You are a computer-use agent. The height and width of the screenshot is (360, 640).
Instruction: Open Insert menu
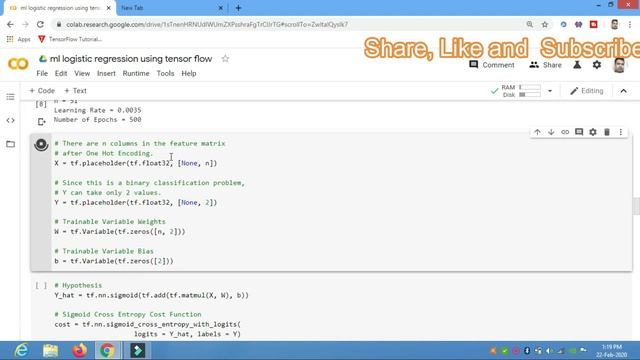(106, 73)
